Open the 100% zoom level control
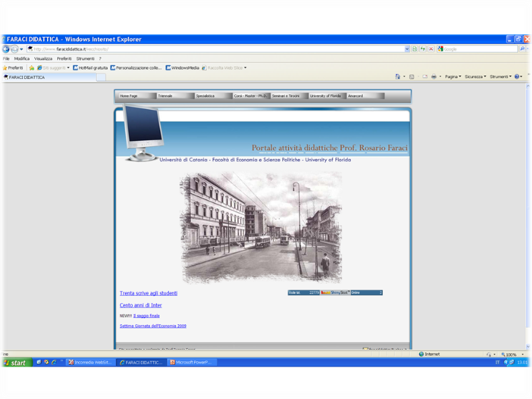 (x=512, y=354)
